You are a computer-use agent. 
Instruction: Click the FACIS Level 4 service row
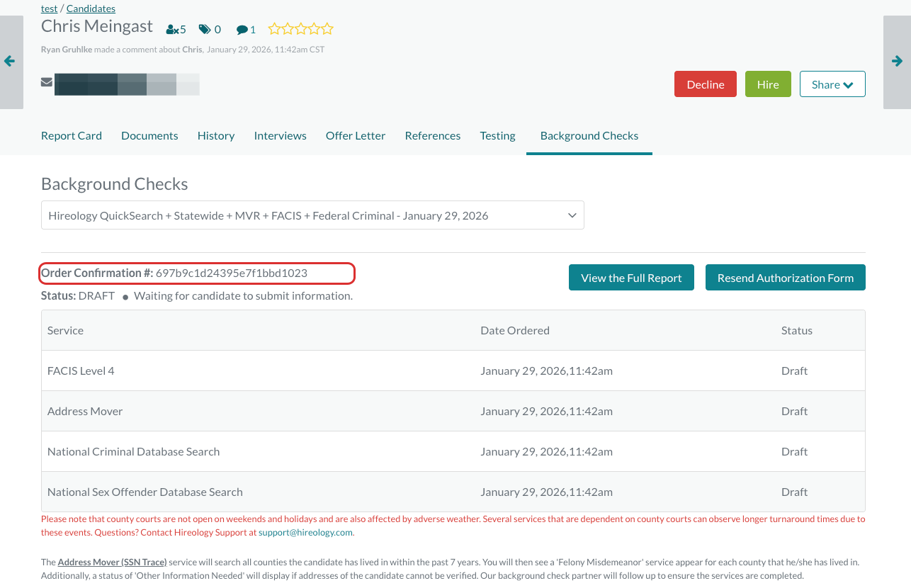tap(453, 371)
